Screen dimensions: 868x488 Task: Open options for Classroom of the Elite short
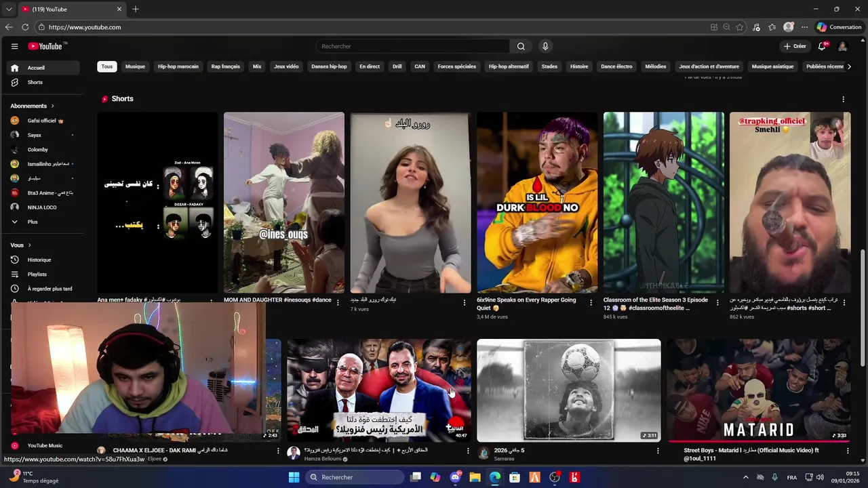717,302
